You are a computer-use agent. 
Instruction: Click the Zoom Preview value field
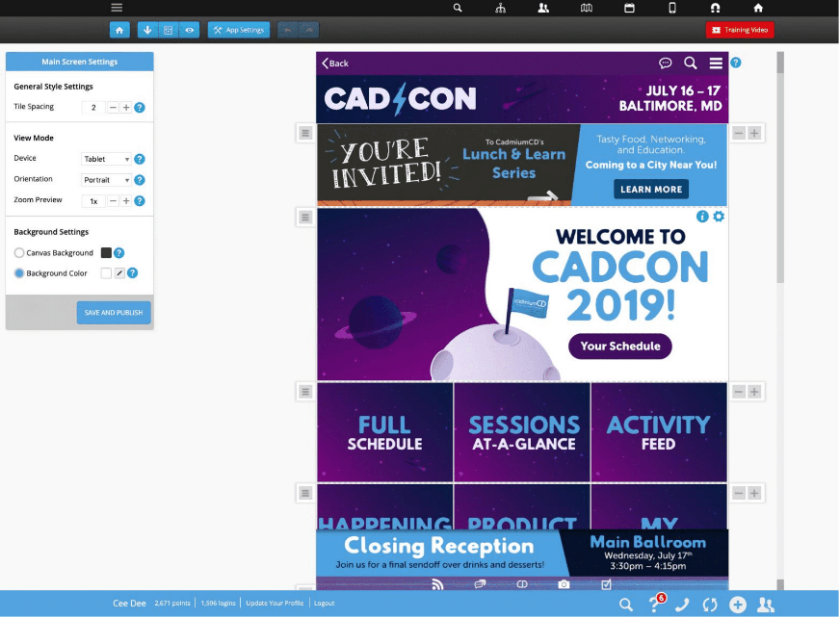(x=93, y=201)
